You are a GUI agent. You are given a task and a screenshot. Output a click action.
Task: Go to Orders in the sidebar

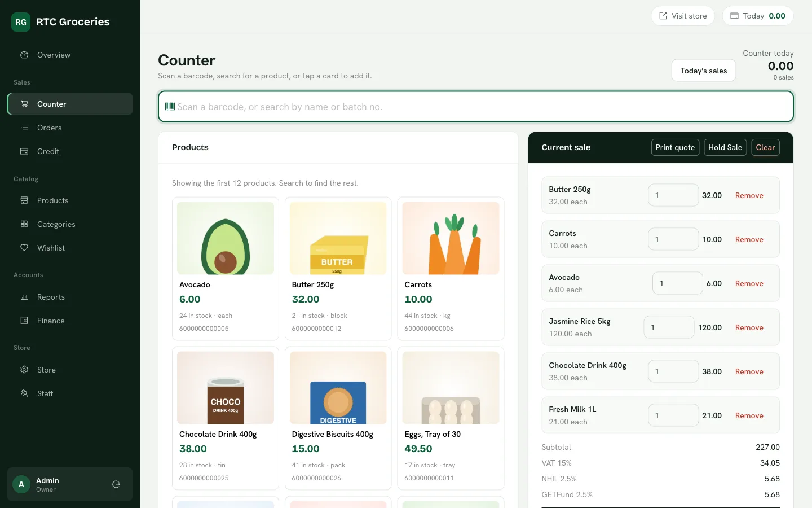tap(70, 128)
